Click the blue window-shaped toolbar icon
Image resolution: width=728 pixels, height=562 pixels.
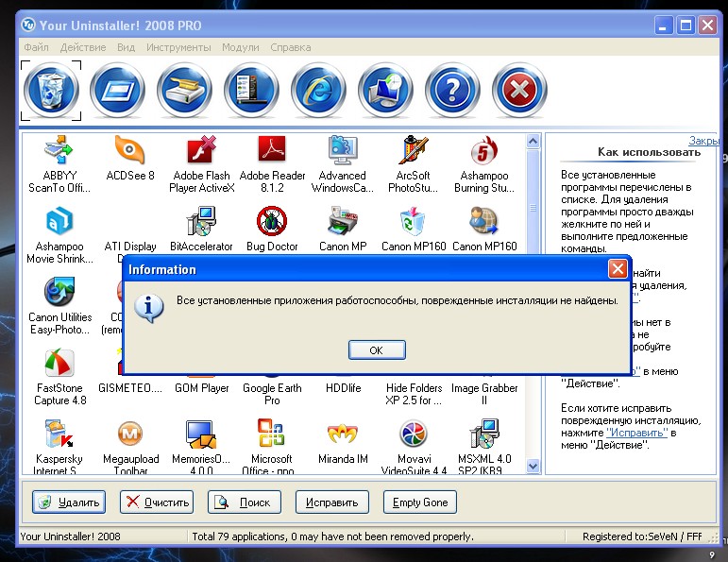(117, 90)
